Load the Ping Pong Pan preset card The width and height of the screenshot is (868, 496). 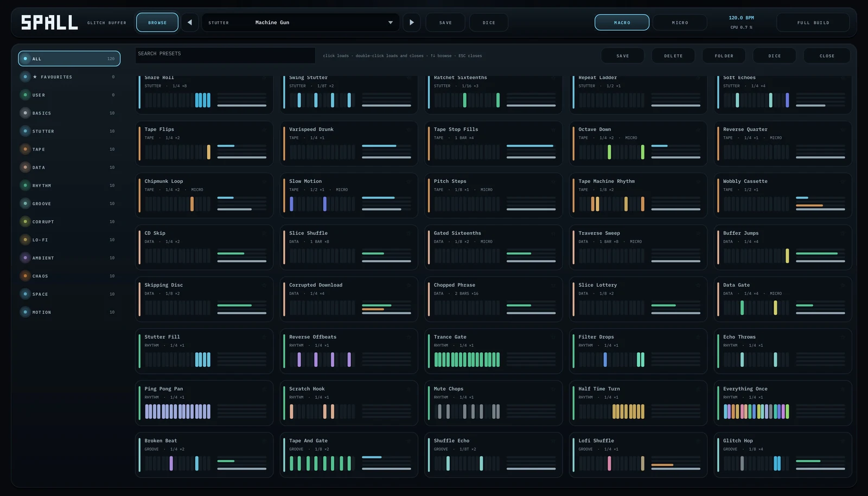tap(204, 403)
